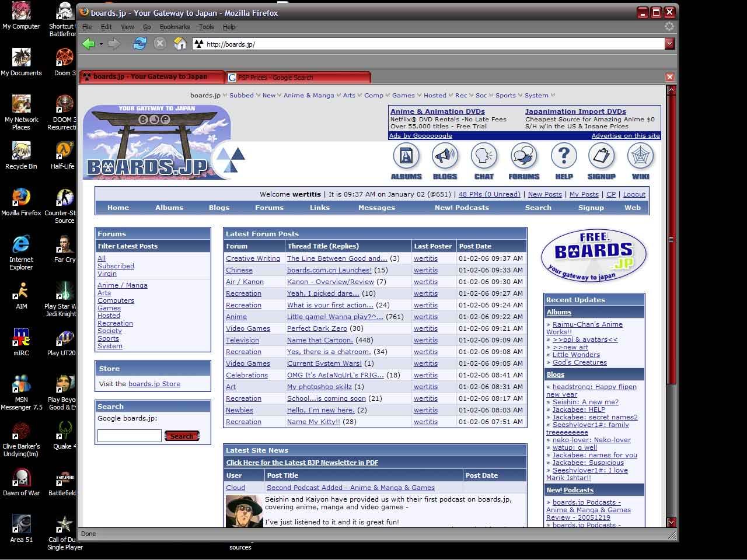The height and width of the screenshot is (560, 747).
Task: Click the Anime & Animation DVDs ad link
Action: [438, 111]
